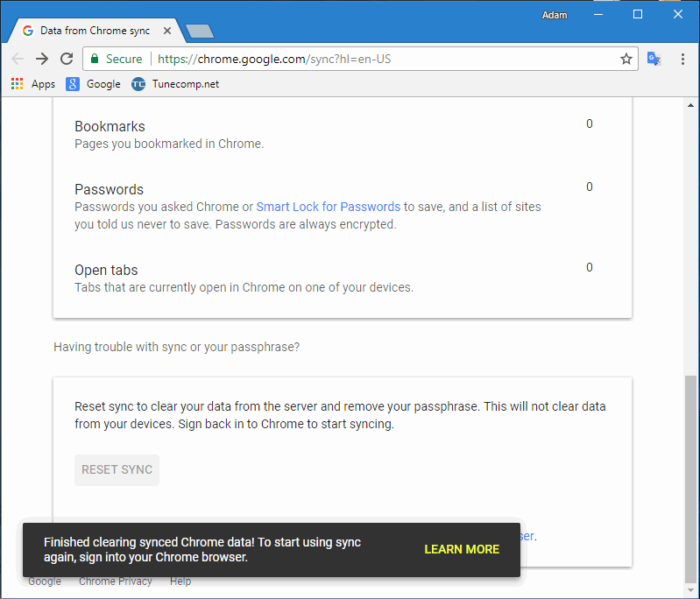The height and width of the screenshot is (599, 700).
Task: Click the Open tabs count value 0
Action: [590, 267]
